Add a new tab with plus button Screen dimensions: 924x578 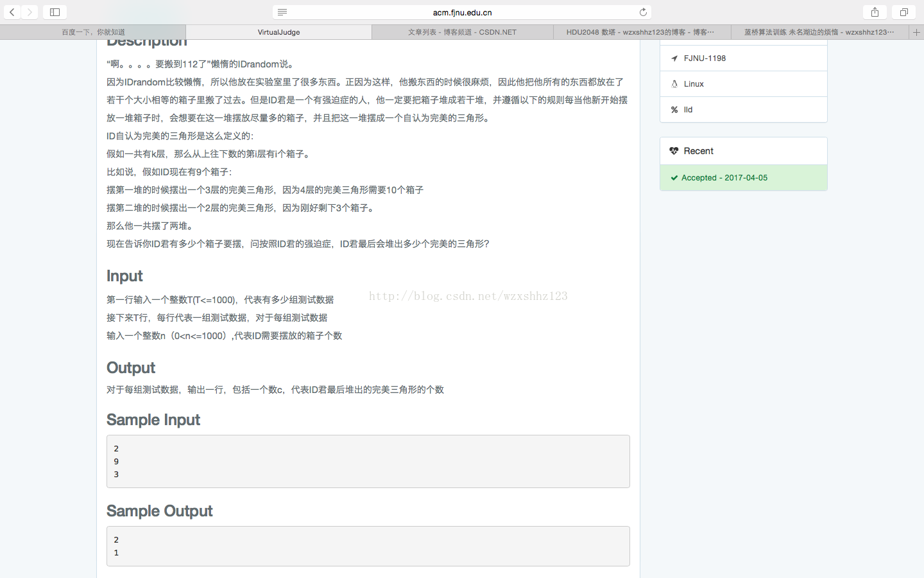(x=916, y=32)
